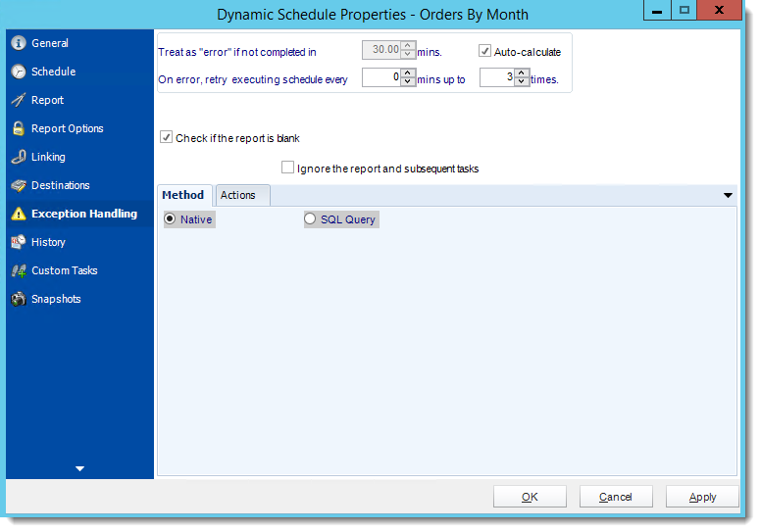Click the Report Options padlock icon
760x532 pixels.
point(19,128)
